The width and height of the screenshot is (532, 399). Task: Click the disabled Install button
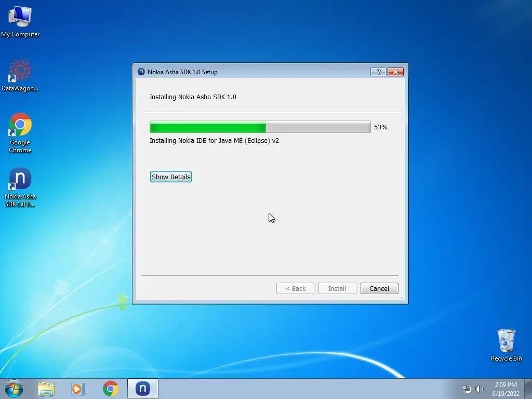pos(337,288)
